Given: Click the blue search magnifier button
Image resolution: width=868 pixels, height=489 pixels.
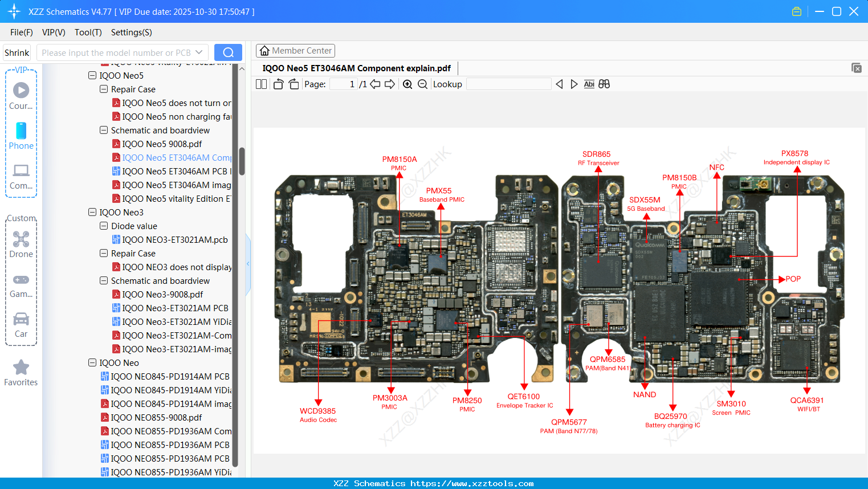Looking at the screenshot, I should [228, 52].
